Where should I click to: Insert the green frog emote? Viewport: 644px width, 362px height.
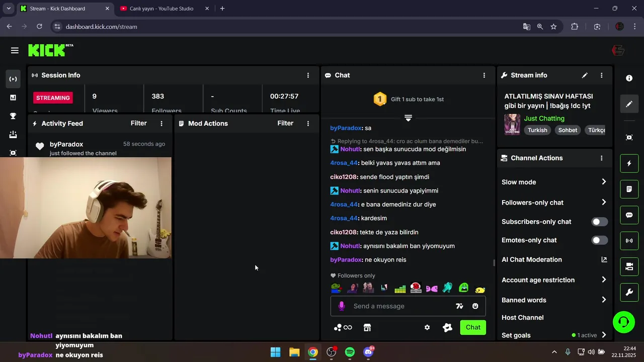click(336, 288)
